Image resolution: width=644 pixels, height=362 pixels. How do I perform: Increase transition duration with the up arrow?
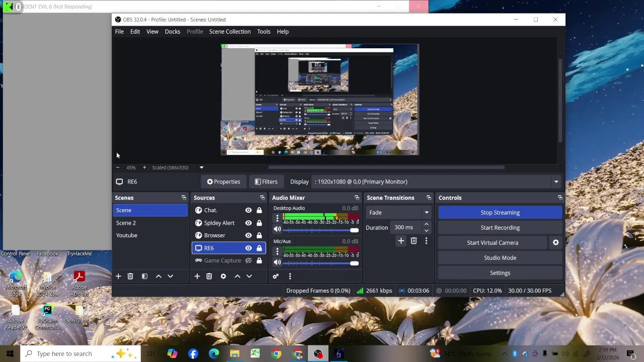click(427, 224)
